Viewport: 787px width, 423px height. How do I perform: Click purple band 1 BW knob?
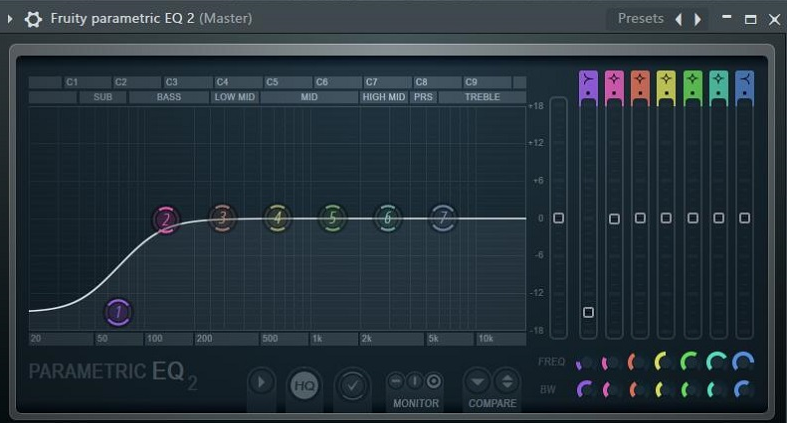(x=585, y=390)
